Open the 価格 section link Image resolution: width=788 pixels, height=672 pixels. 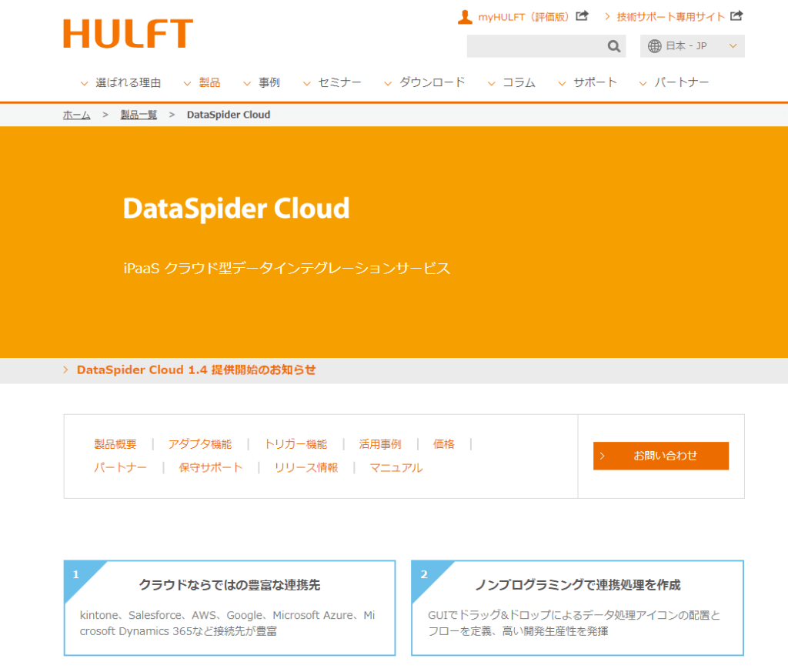point(444,444)
